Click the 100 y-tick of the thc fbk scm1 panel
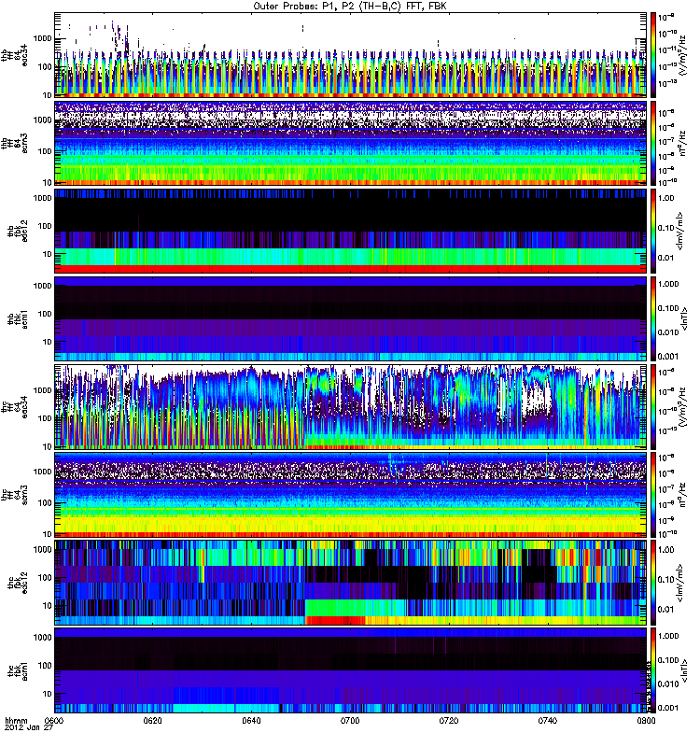The height and width of the screenshot is (747, 700). tap(45, 666)
